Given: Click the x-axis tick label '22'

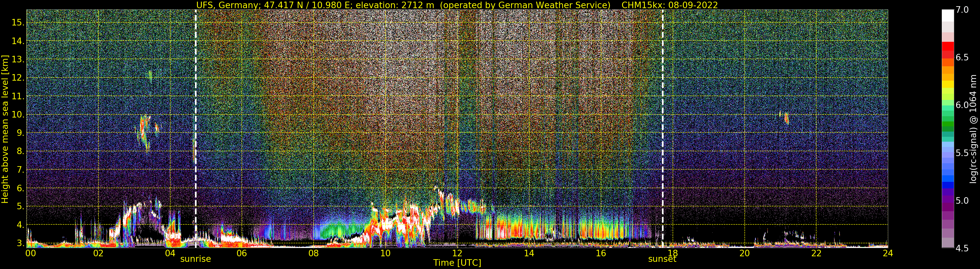Looking at the screenshot, I should coord(816,253).
